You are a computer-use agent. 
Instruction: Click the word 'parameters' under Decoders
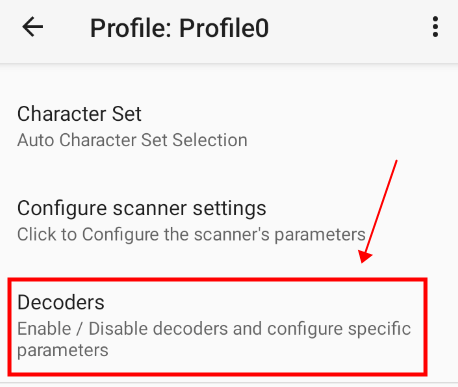click(x=63, y=351)
